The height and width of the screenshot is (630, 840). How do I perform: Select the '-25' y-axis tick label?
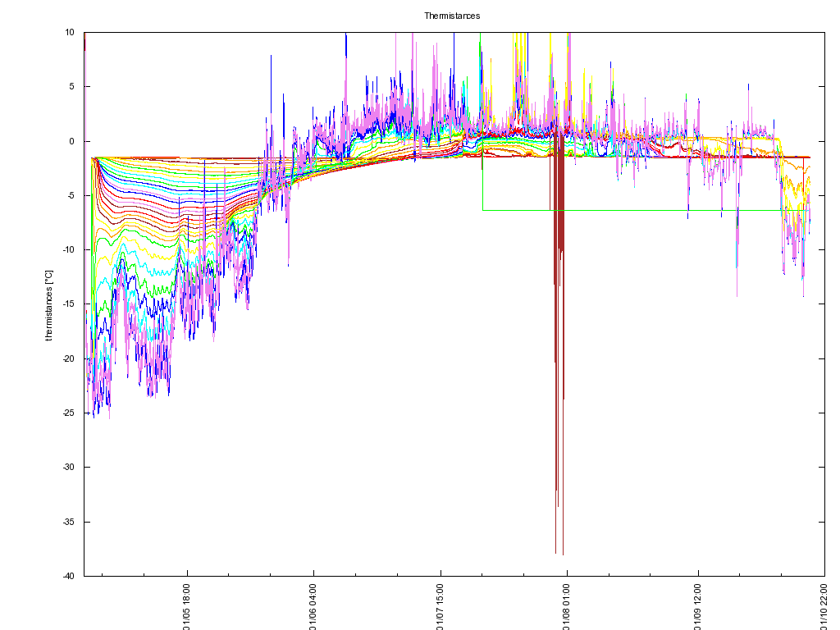[69, 413]
